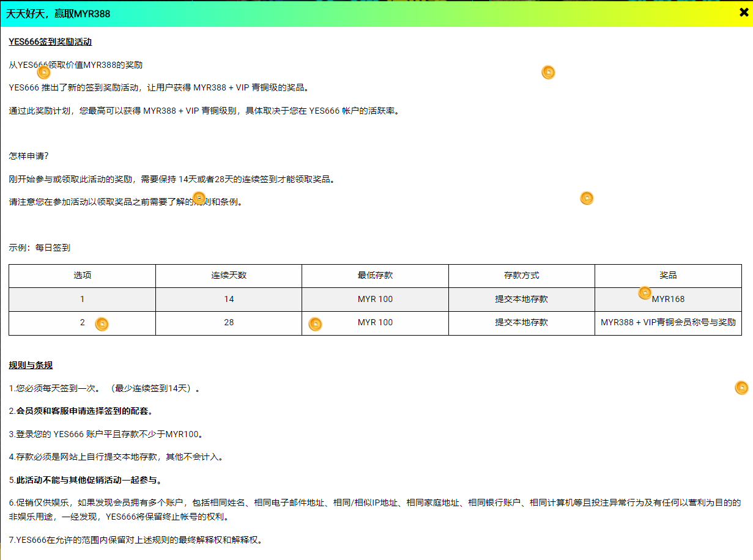Click the 28 consecutive days cell
This screenshot has height=560, width=753.
pyautogui.click(x=229, y=323)
